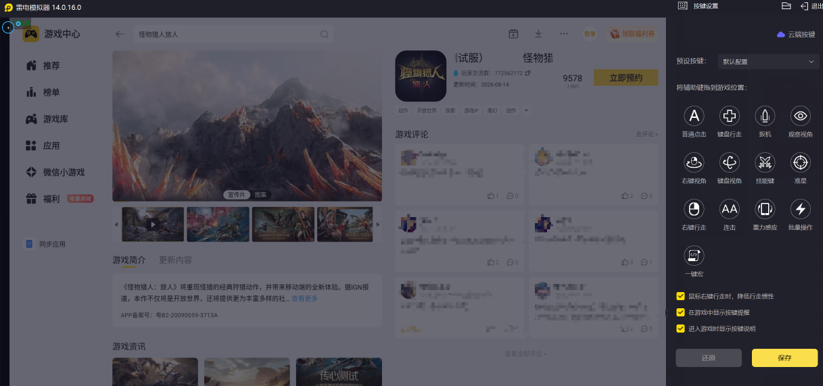Image resolution: width=823 pixels, height=386 pixels.
Task: Select the 键盘行走 D-pad key tool
Action: pos(729,116)
